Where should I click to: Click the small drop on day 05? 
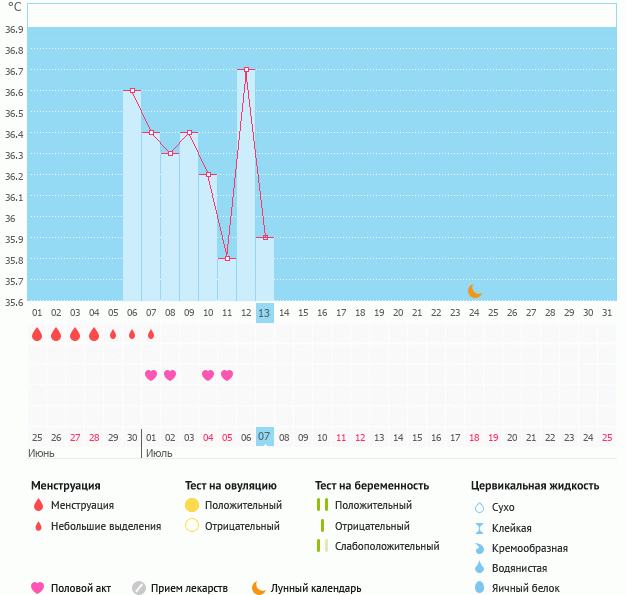[113, 334]
